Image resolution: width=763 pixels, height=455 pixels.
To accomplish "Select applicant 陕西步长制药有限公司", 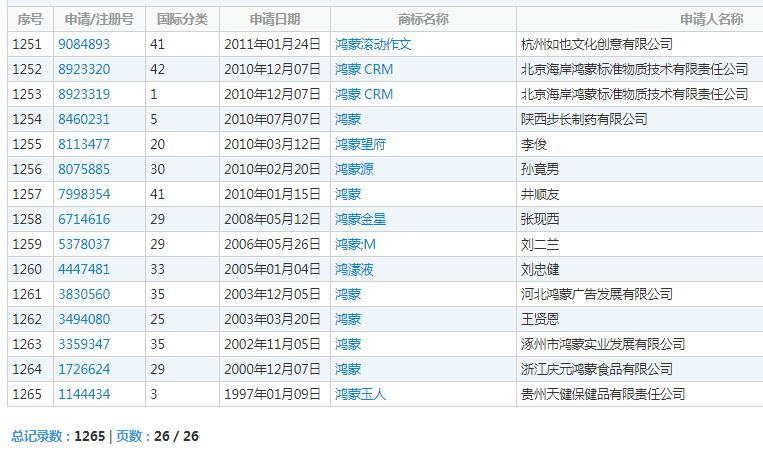I will (x=584, y=119).
